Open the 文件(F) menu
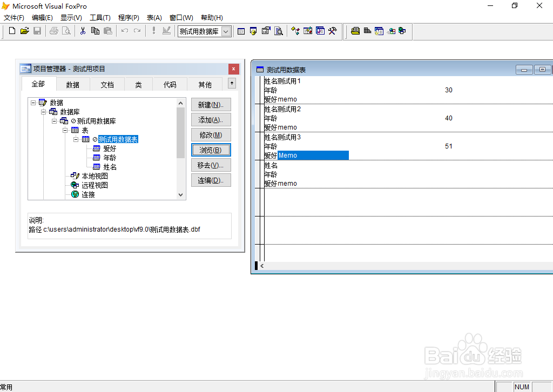553x392 pixels. pos(14,18)
